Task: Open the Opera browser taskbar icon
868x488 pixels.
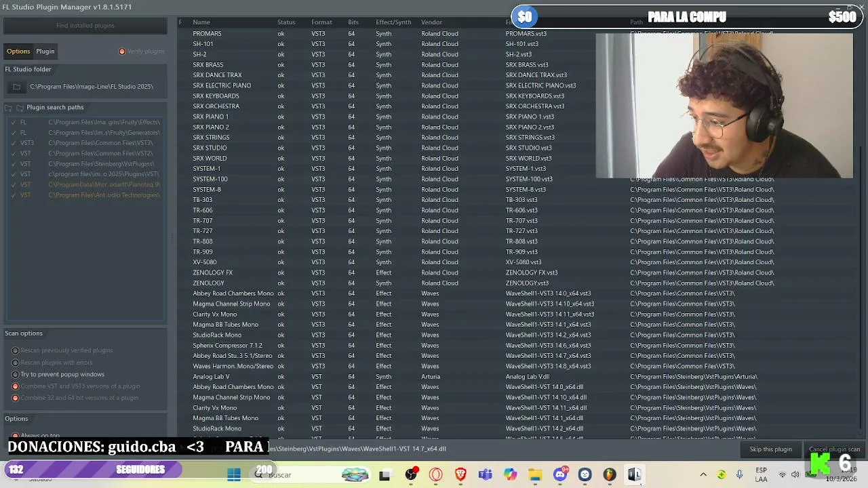Action: click(435, 474)
